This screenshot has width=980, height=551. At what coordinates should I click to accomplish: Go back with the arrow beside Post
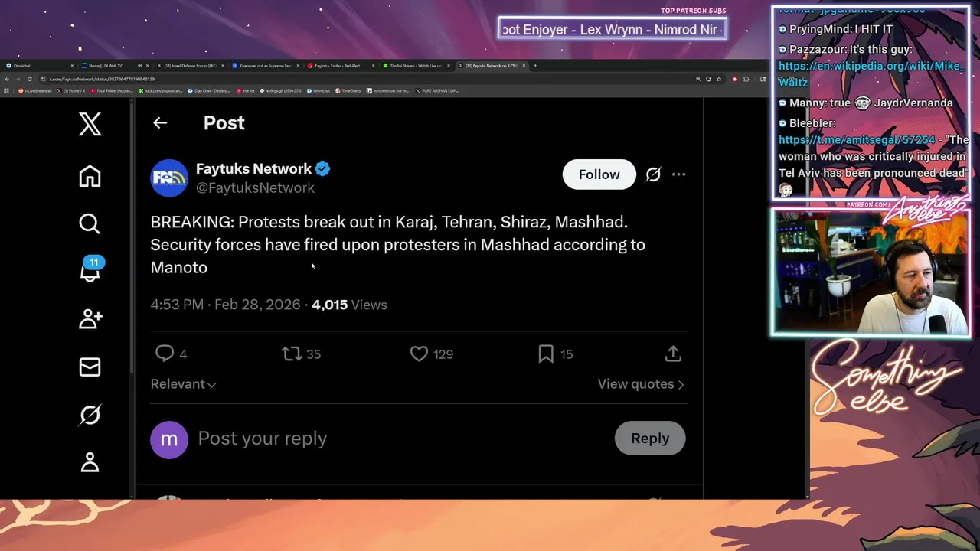point(160,122)
